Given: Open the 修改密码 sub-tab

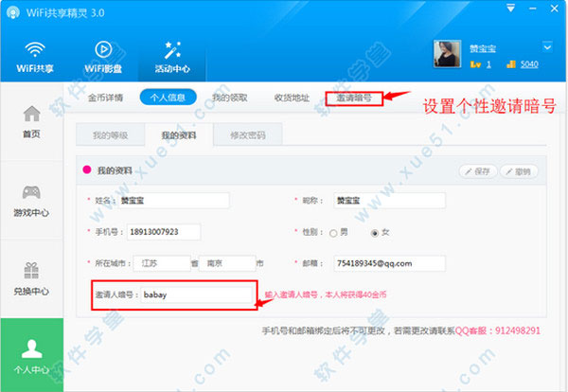Looking at the screenshot, I should [x=248, y=135].
